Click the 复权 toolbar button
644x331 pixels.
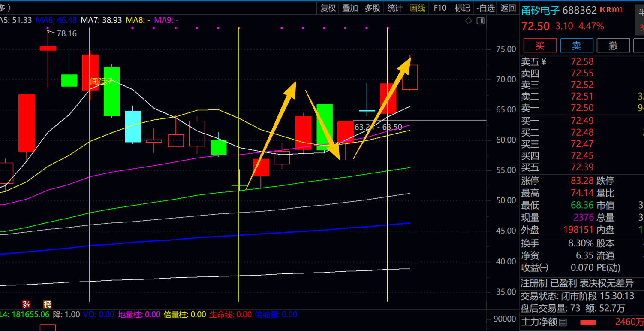pyautogui.click(x=328, y=8)
